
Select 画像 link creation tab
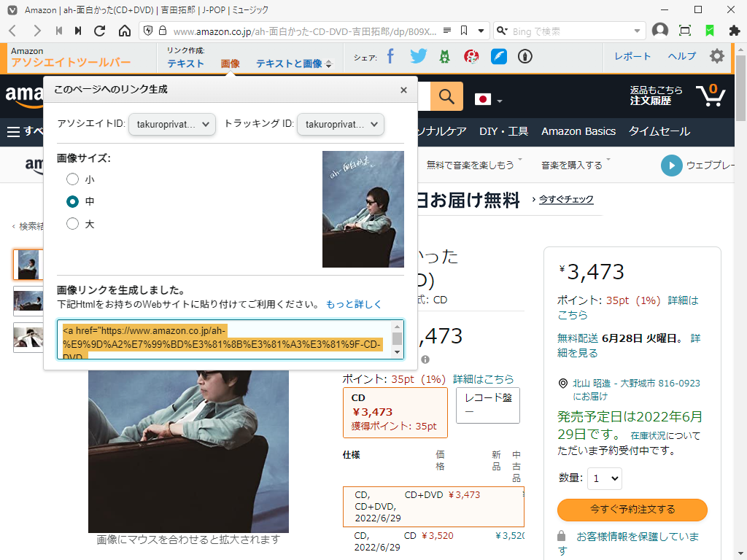click(230, 64)
